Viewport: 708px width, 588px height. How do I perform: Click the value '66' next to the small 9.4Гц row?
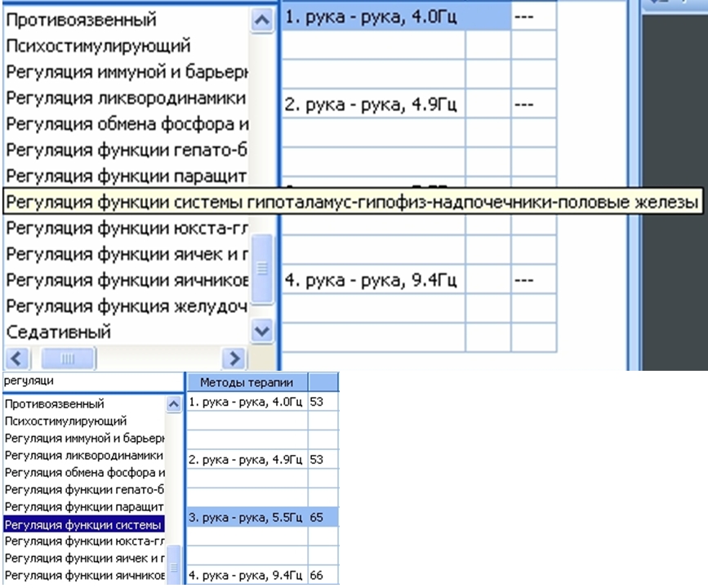[323, 575]
